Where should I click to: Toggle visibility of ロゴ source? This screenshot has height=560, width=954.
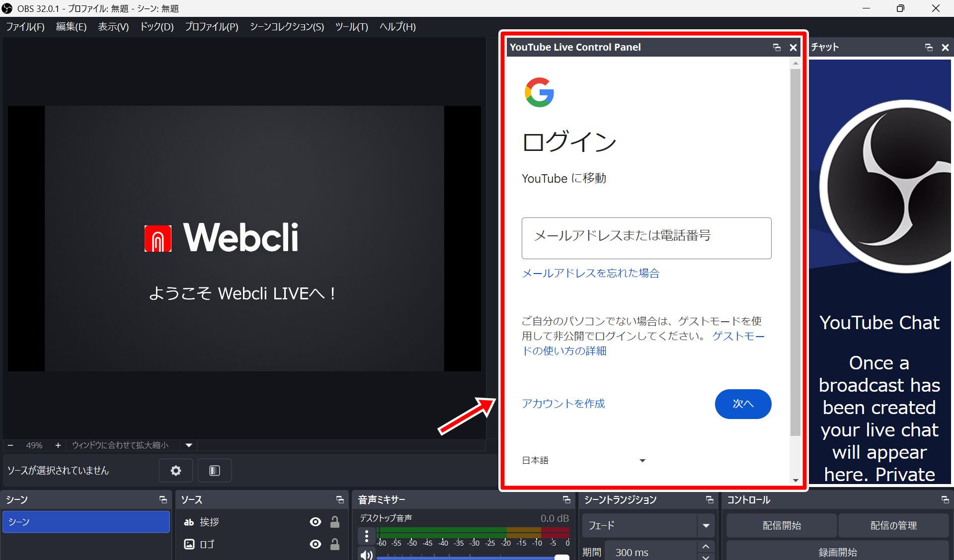(x=315, y=544)
